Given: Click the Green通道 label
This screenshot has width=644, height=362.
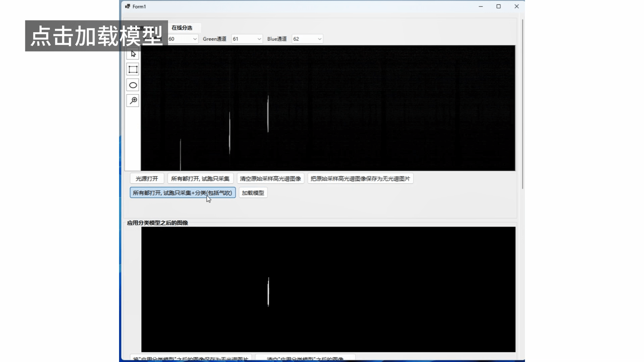Looking at the screenshot, I should (x=215, y=39).
